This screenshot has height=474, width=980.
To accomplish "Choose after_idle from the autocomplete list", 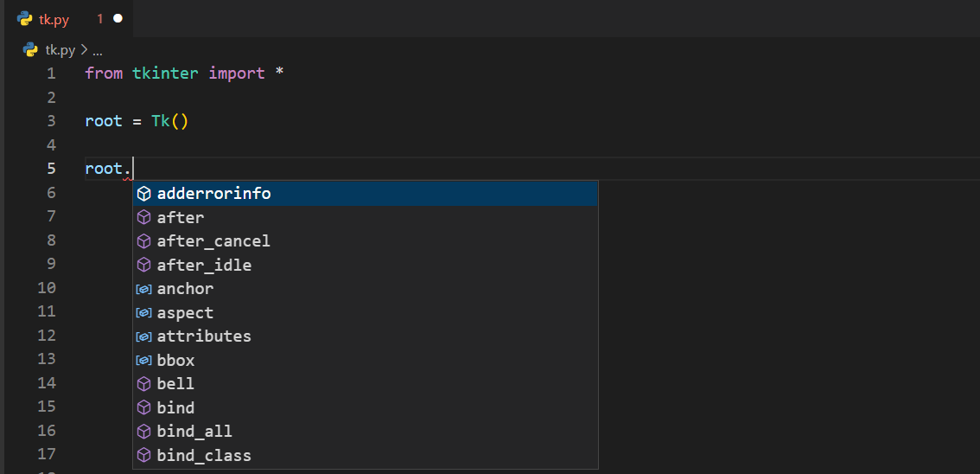I will tap(204, 266).
